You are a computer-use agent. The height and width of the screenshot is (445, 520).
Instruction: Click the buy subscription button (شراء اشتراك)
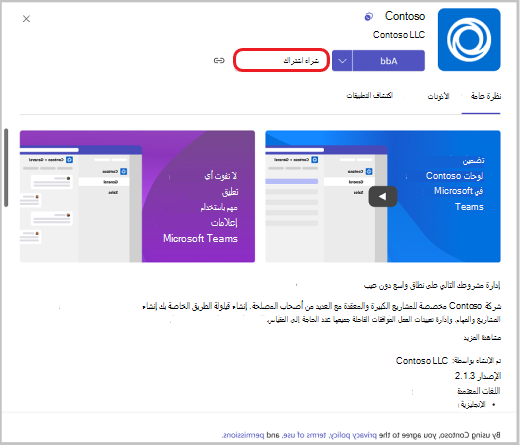tap(282, 60)
